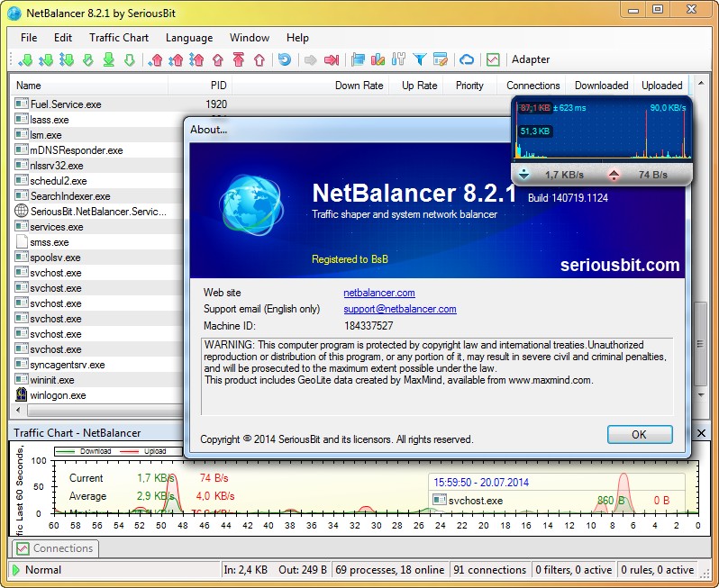Click the green download limit arrow with underline

click(x=109, y=59)
